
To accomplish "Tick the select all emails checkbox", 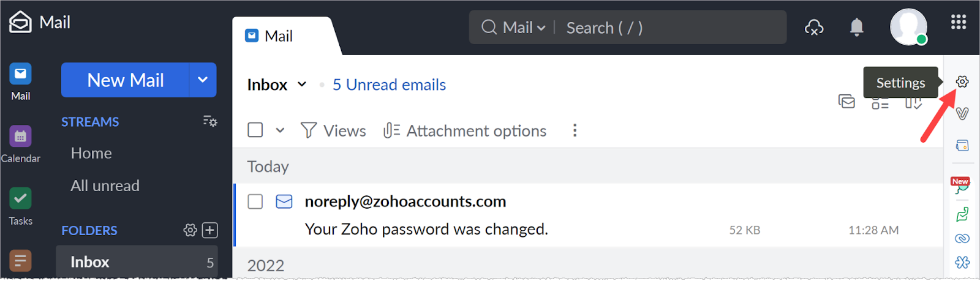I will pyautogui.click(x=255, y=130).
